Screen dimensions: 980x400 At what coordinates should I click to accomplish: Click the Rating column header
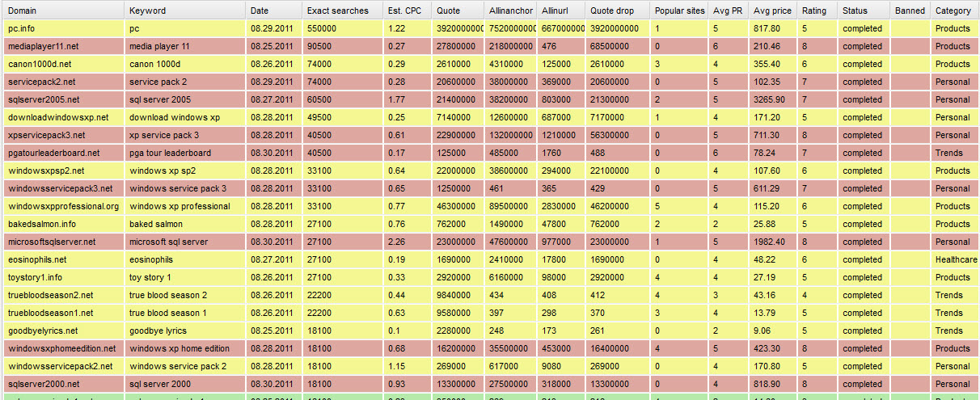(817, 11)
